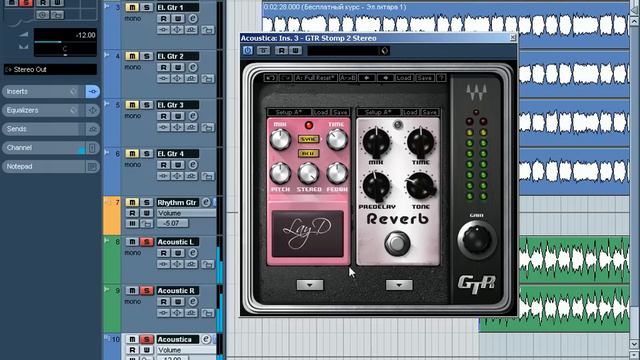Stomp the Lay-D pedal footswitch plate
The image size is (640, 360).
(x=308, y=234)
